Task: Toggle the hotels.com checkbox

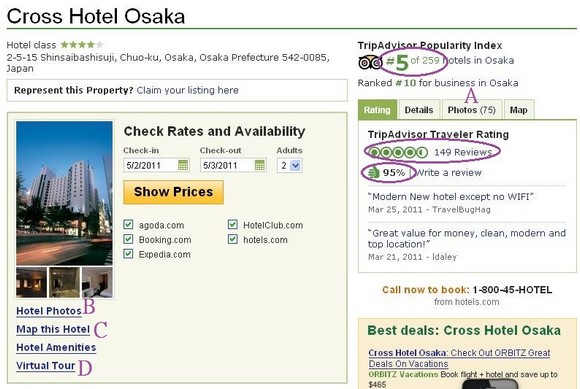Action: coord(233,239)
